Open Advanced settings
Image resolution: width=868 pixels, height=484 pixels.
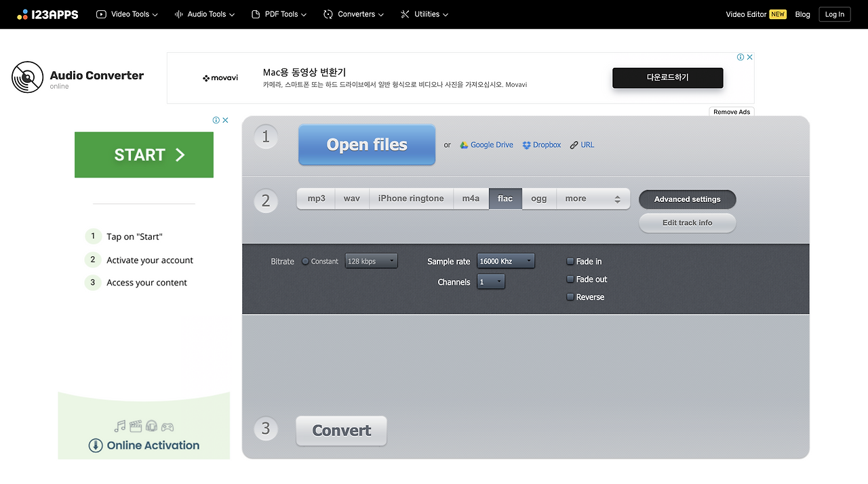[x=687, y=199]
